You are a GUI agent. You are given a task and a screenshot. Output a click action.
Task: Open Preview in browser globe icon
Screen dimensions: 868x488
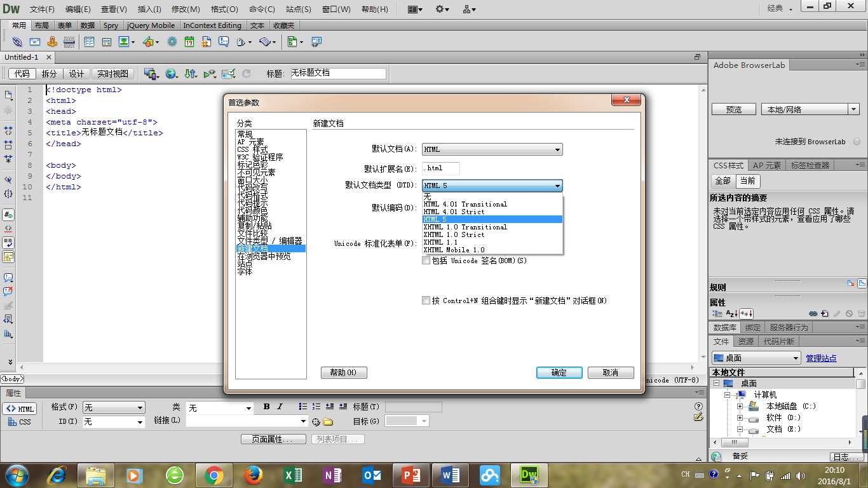[172, 74]
